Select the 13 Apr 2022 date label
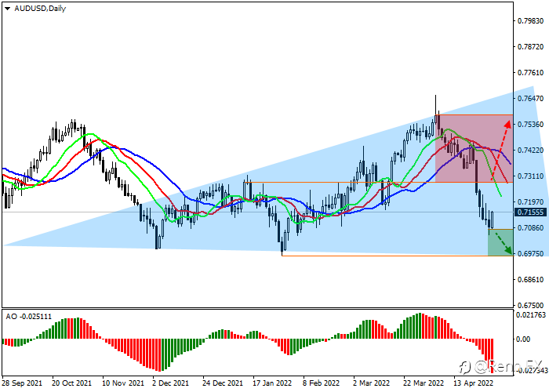This screenshot has width=549, height=392. (474, 383)
